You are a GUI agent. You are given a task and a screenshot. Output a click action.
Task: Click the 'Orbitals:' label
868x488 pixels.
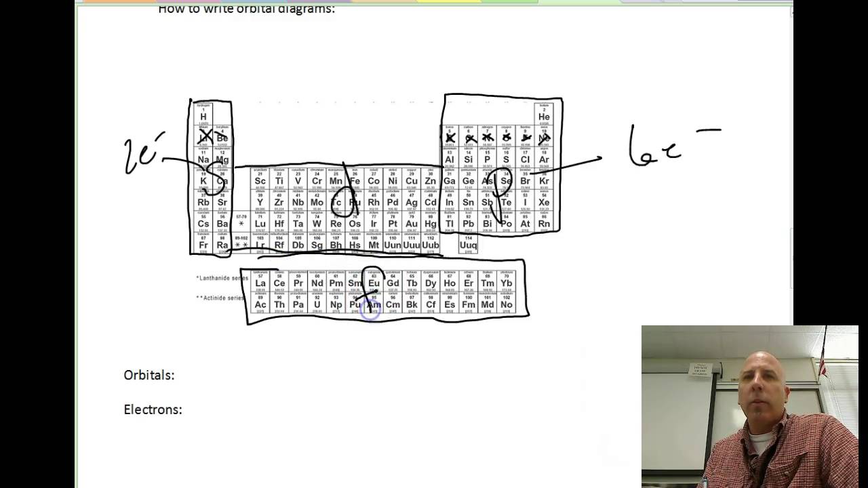(x=149, y=375)
